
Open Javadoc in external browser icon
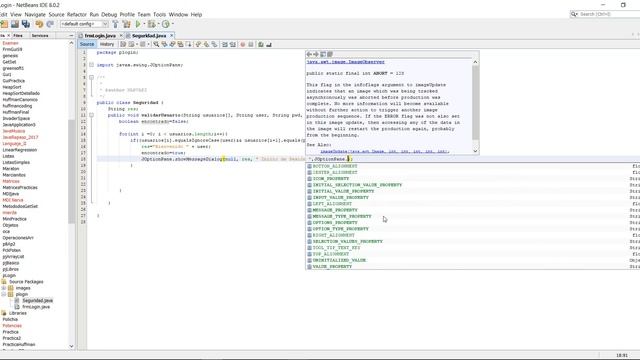tap(323, 54)
